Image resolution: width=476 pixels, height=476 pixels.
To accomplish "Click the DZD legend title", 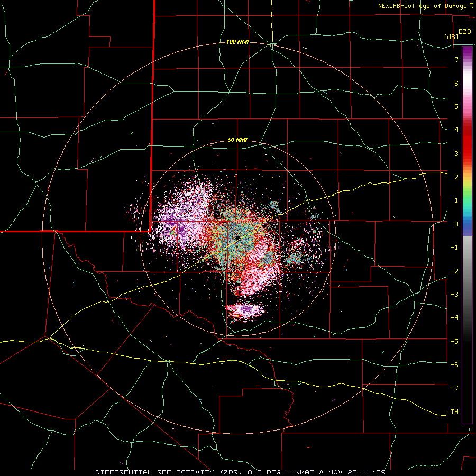I will click(x=465, y=32).
